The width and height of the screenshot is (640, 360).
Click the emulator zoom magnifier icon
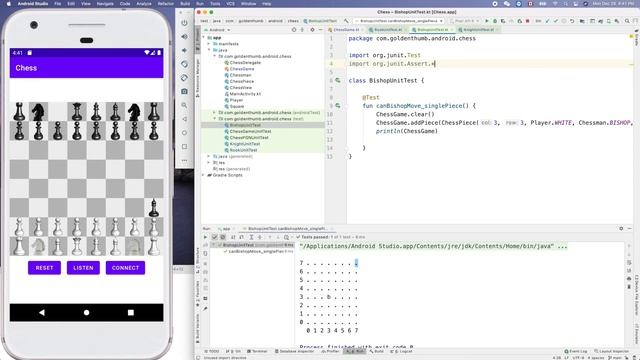184,105
